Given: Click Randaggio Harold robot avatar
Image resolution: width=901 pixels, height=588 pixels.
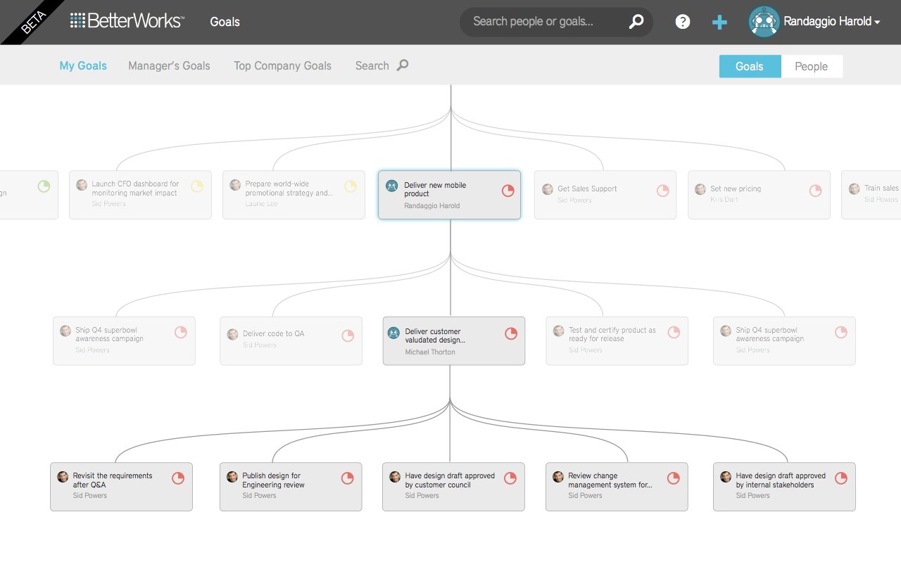Looking at the screenshot, I should pos(764,22).
